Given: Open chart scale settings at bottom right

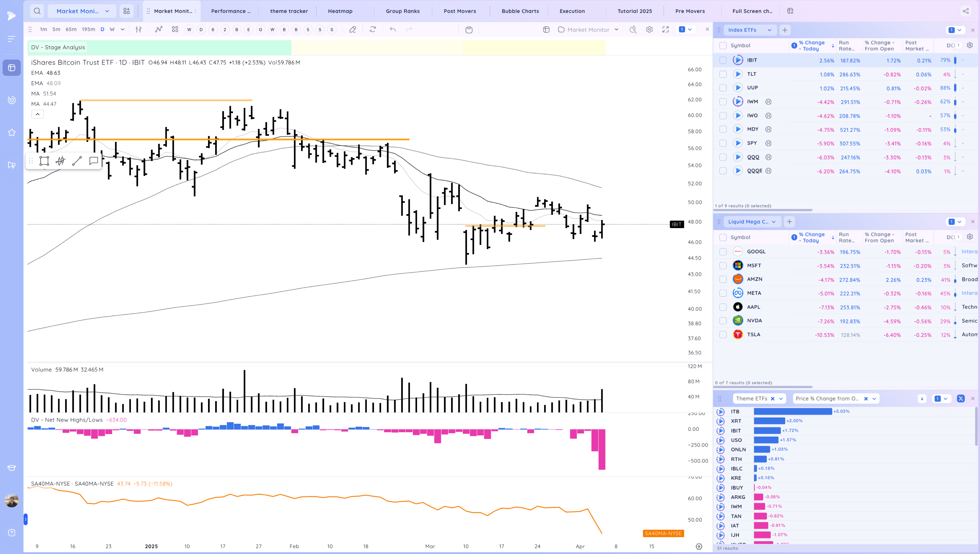Looking at the screenshot, I should pyautogui.click(x=699, y=546).
